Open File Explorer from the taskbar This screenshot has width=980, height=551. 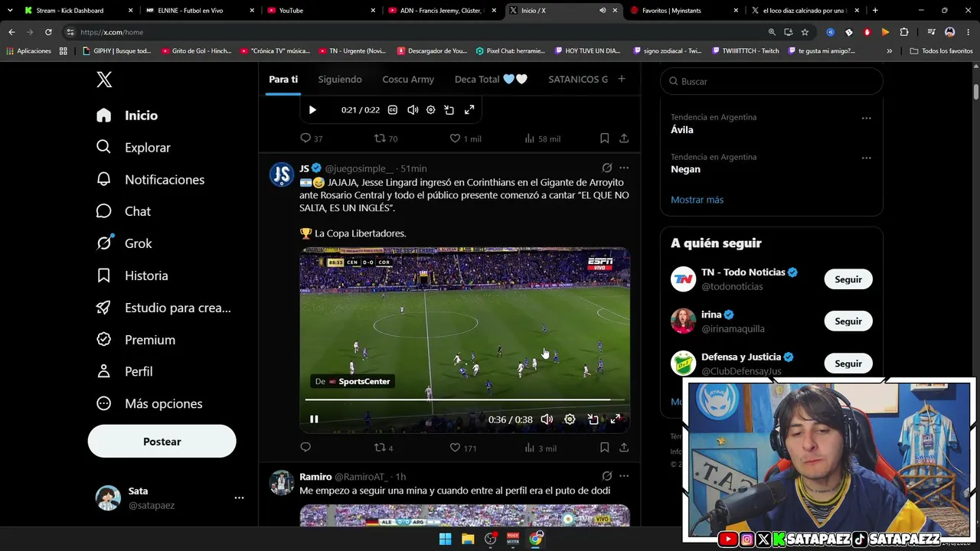pos(468,539)
